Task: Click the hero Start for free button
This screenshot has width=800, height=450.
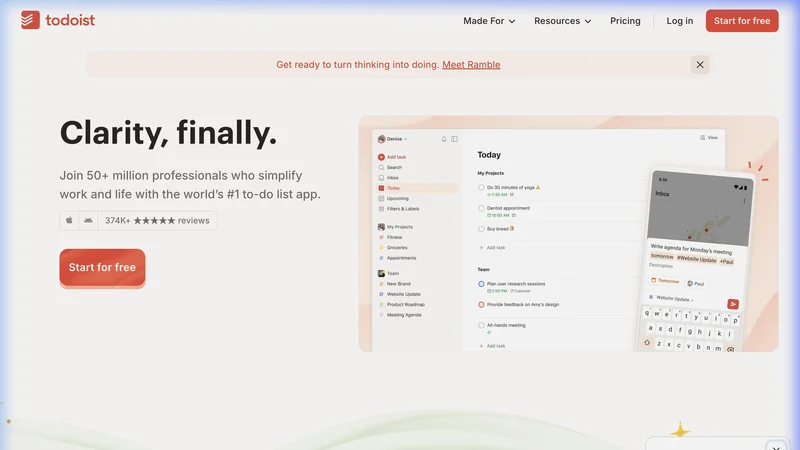Action: 102,267
